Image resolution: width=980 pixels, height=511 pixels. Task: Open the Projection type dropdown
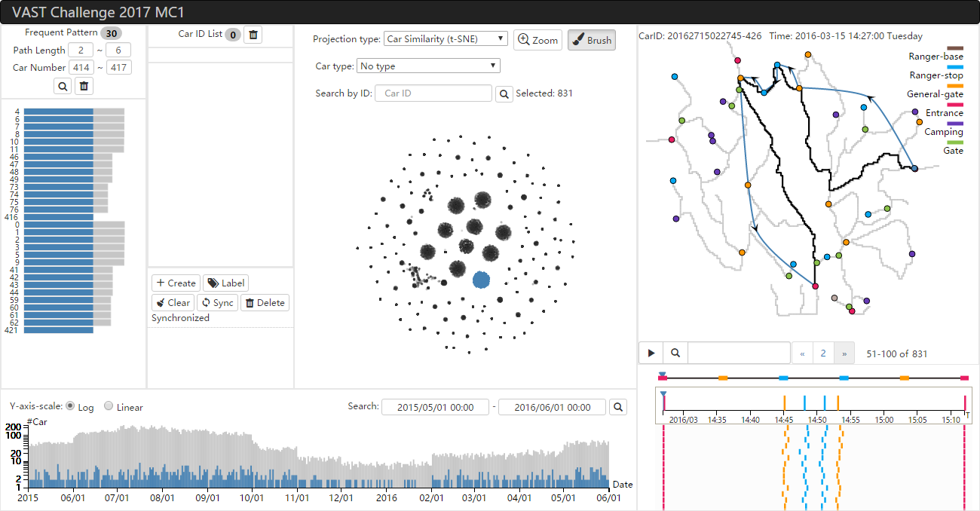[x=446, y=39]
